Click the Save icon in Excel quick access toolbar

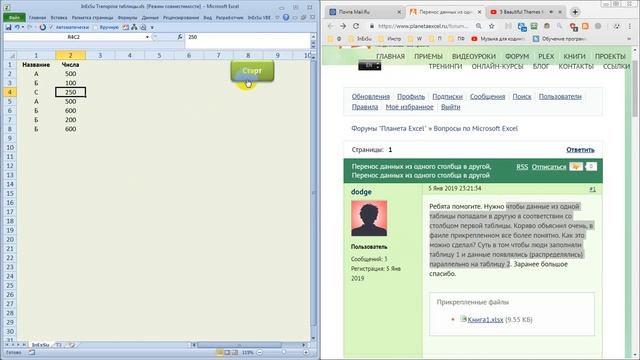pos(8,27)
